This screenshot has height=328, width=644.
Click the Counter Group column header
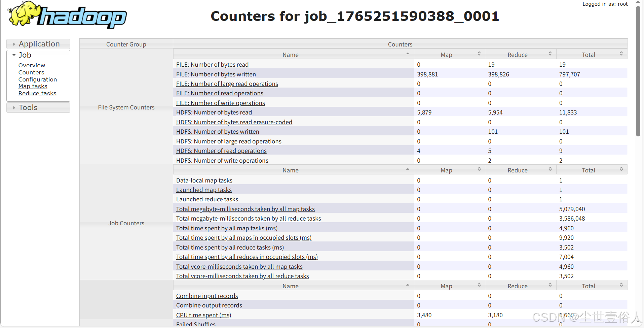[x=126, y=44]
